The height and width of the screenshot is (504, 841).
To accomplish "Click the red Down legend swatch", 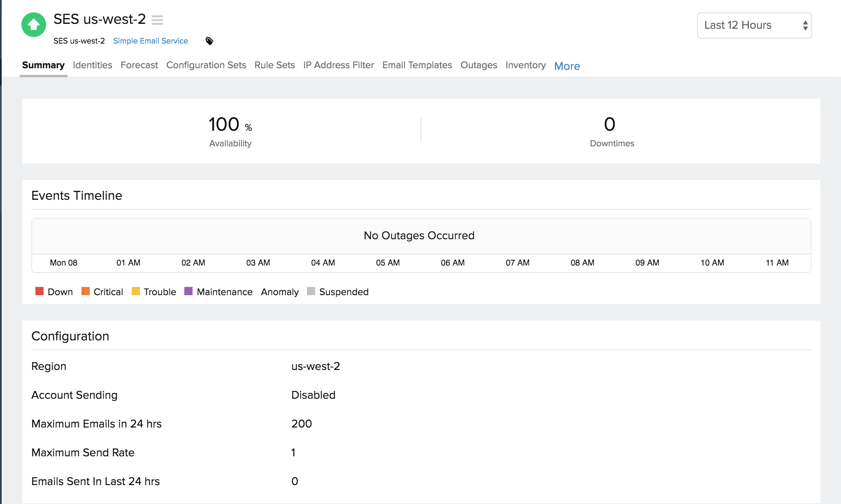I will (39, 291).
